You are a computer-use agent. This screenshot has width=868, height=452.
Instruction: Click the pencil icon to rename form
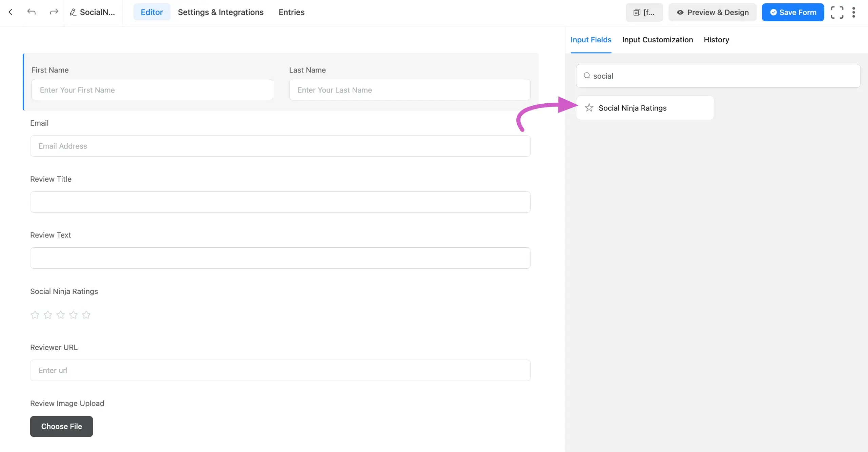[73, 12]
